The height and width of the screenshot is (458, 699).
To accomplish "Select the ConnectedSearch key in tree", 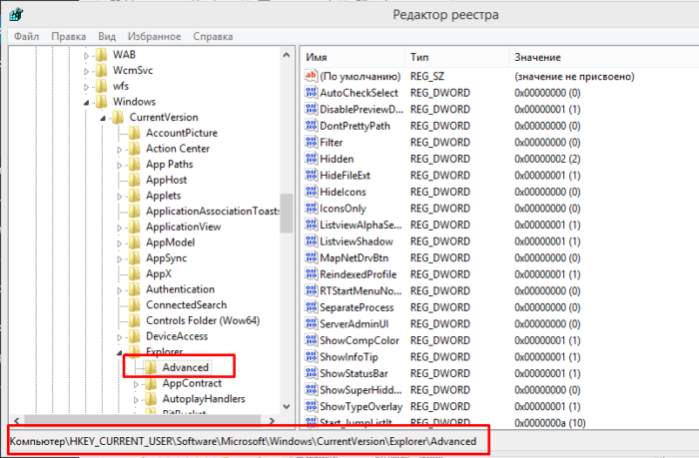I will tap(186, 305).
